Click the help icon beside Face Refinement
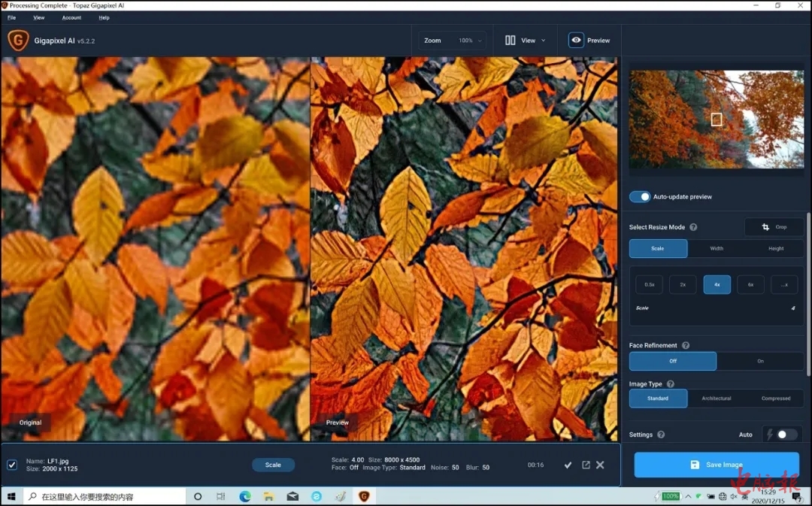Image resolution: width=812 pixels, height=506 pixels. coord(686,346)
